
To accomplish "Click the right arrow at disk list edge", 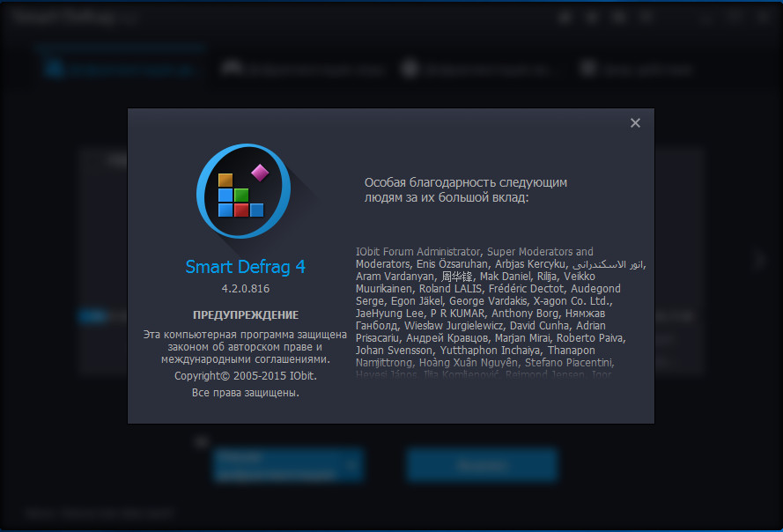I will point(760,260).
